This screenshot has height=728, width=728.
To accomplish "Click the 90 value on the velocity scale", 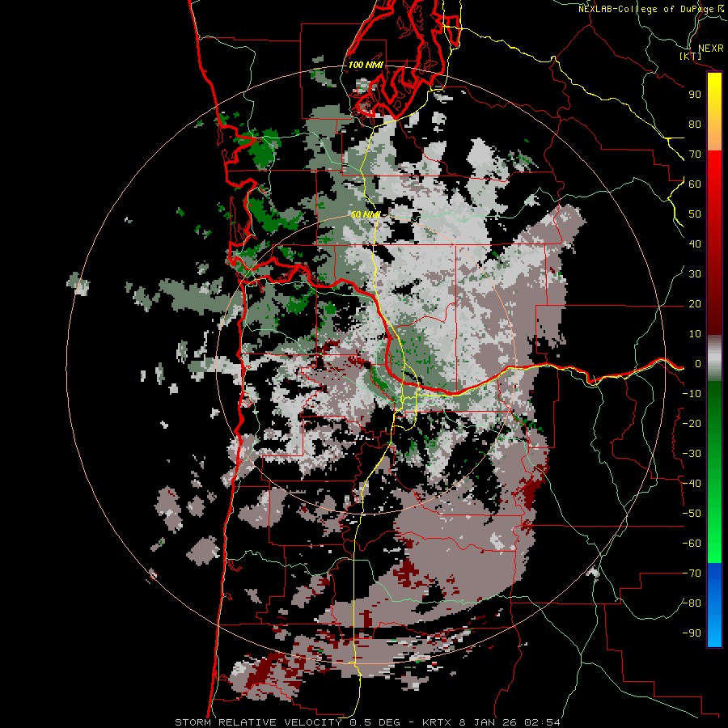I will point(695,95).
